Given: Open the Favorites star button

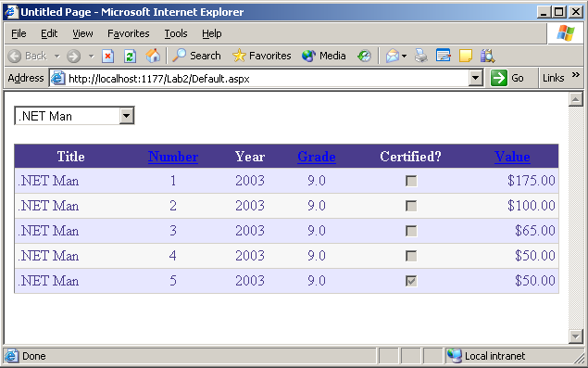Looking at the screenshot, I should (261, 56).
